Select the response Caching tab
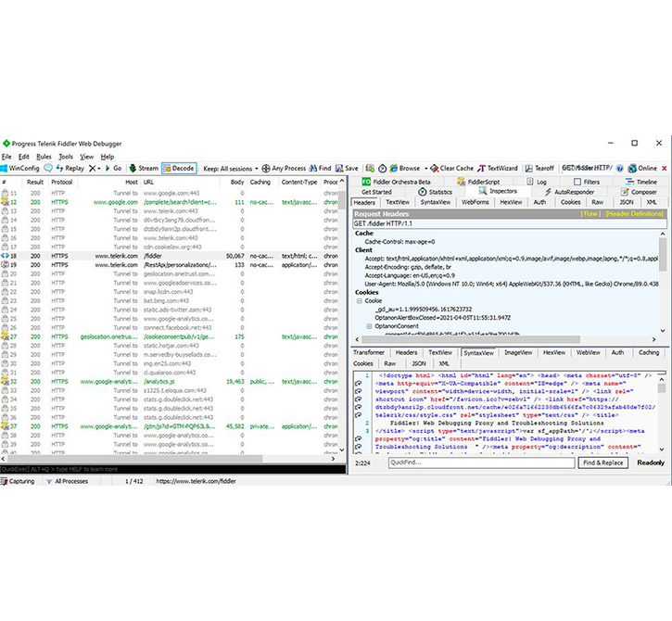This screenshot has height=621, width=672. 649,353
